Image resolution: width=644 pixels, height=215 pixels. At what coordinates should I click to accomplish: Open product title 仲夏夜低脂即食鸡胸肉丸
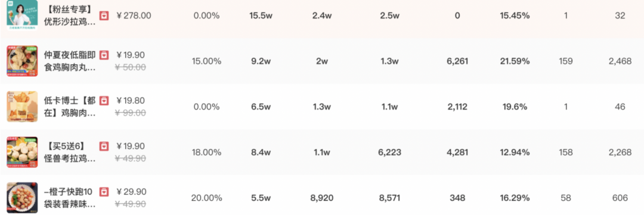click(x=70, y=61)
